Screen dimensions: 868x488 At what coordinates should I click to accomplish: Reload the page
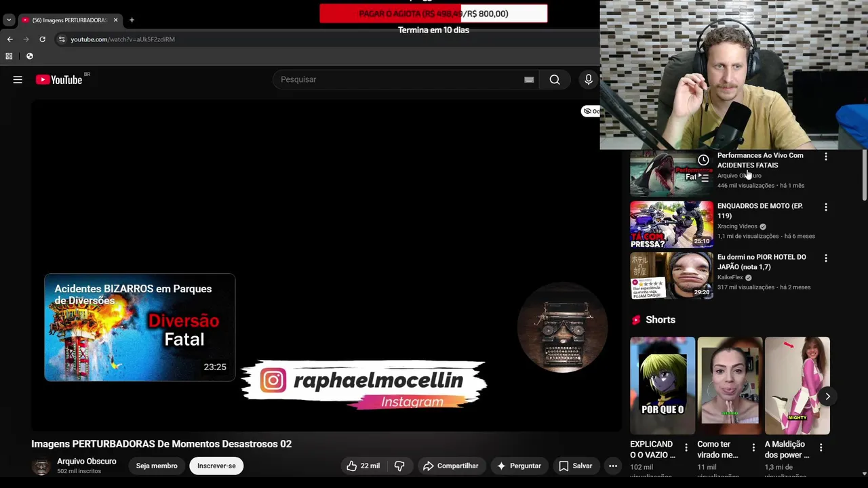[x=42, y=39]
